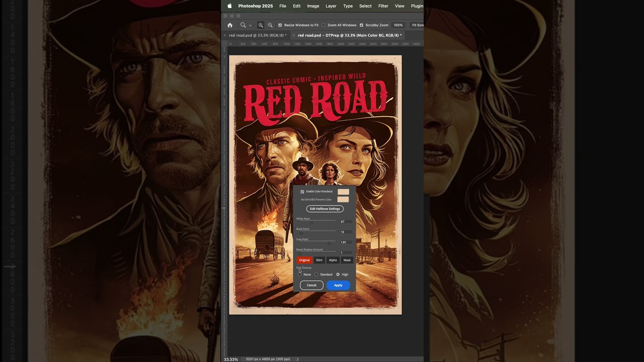Image resolution: width=644 pixels, height=362 pixels.
Task: Click the 100% zoom button
Action: pos(398,25)
